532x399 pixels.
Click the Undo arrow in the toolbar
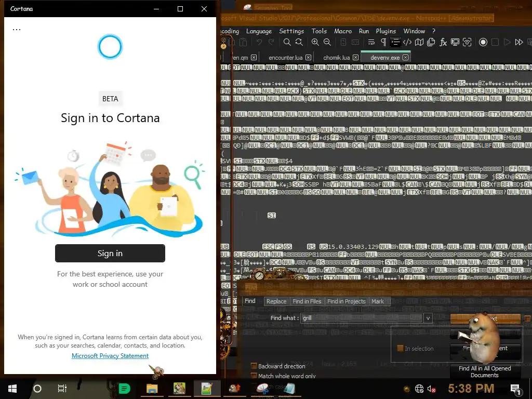point(259,42)
